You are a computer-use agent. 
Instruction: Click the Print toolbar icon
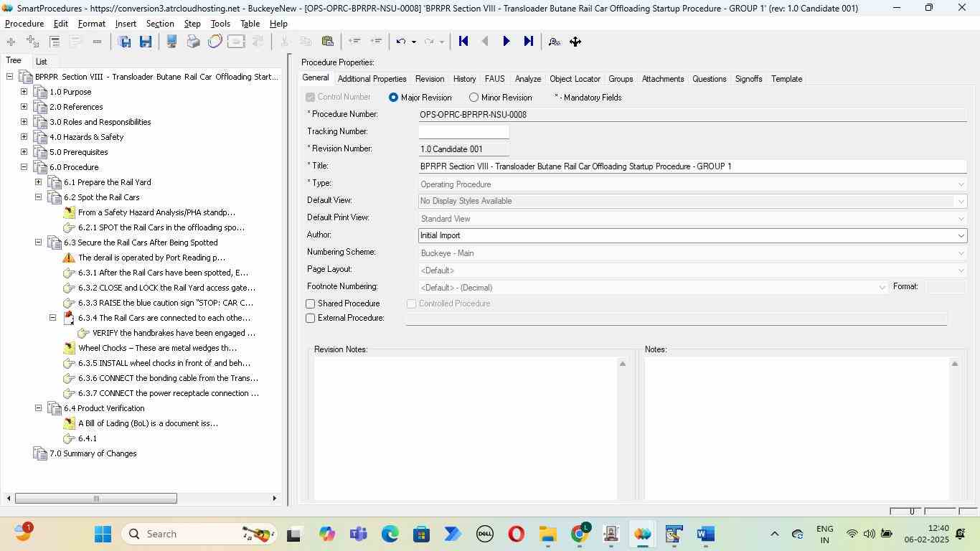(193, 42)
